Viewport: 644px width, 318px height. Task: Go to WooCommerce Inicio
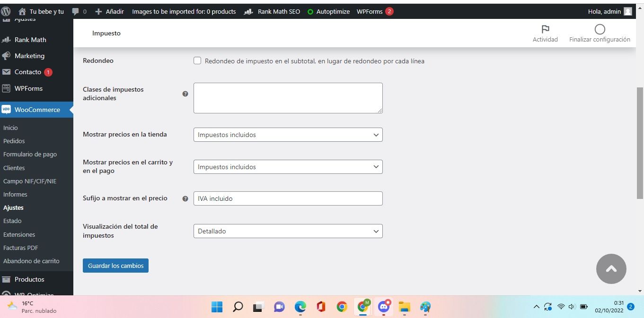(x=10, y=128)
